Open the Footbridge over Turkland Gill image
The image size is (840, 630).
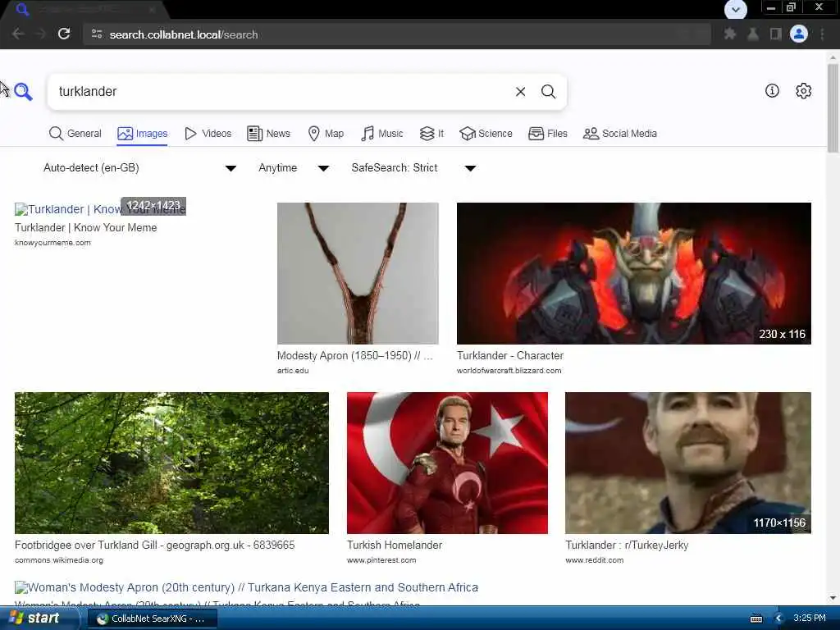pos(171,463)
